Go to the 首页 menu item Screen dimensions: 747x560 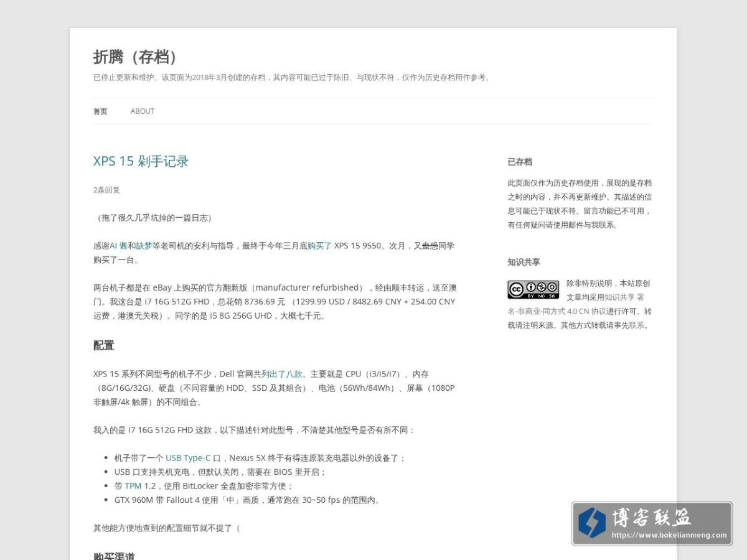(100, 111)
